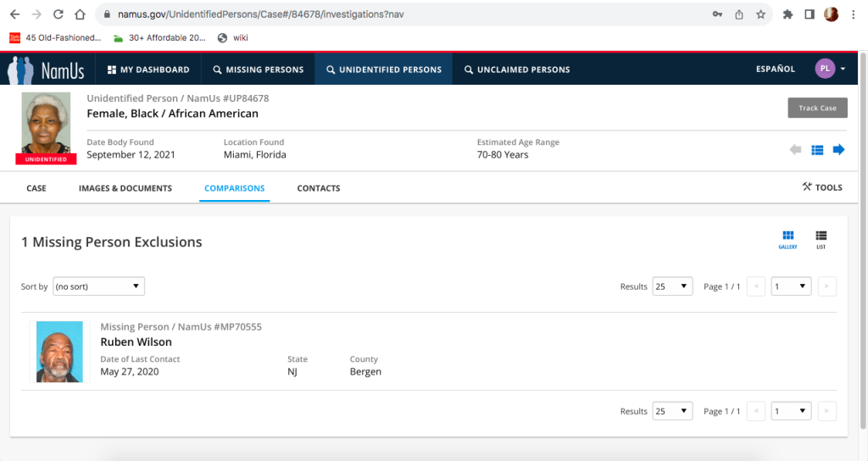Open Chrome extensions puzzle icon

tap(787, 14)
